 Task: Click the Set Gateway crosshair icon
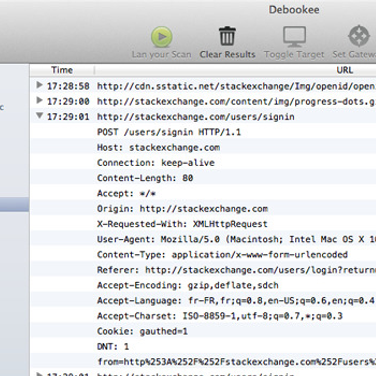(x=359, y=36)
